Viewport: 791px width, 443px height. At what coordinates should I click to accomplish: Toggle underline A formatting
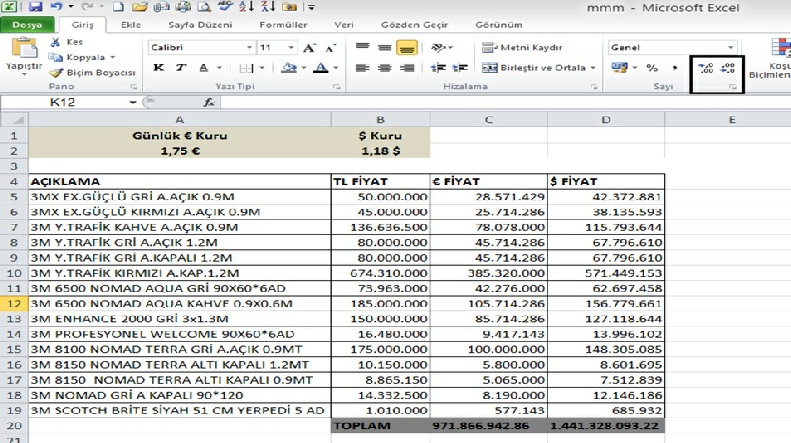point(204,68)
